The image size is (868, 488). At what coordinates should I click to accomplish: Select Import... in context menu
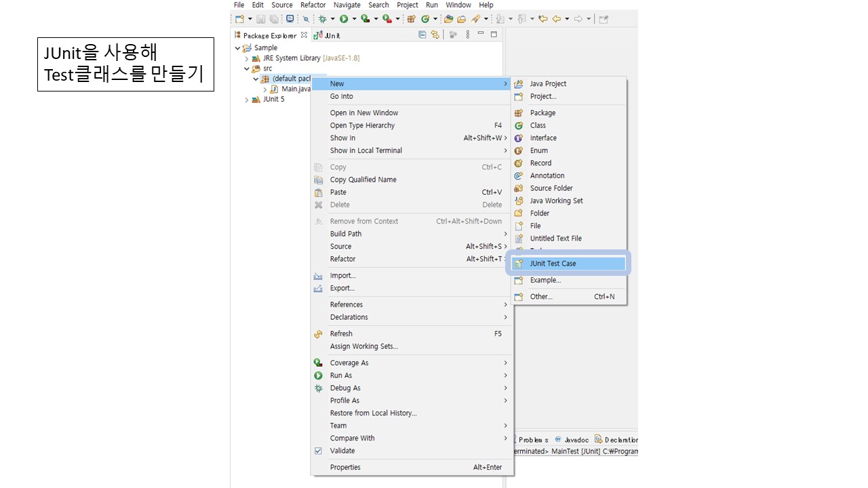click(x=411, y=276)
